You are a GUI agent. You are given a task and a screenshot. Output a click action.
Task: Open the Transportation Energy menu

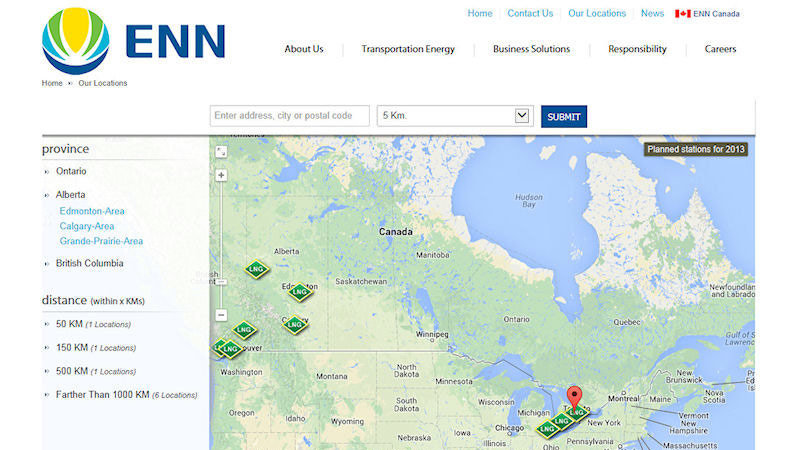pyautogui.click(x=408, y=49)
